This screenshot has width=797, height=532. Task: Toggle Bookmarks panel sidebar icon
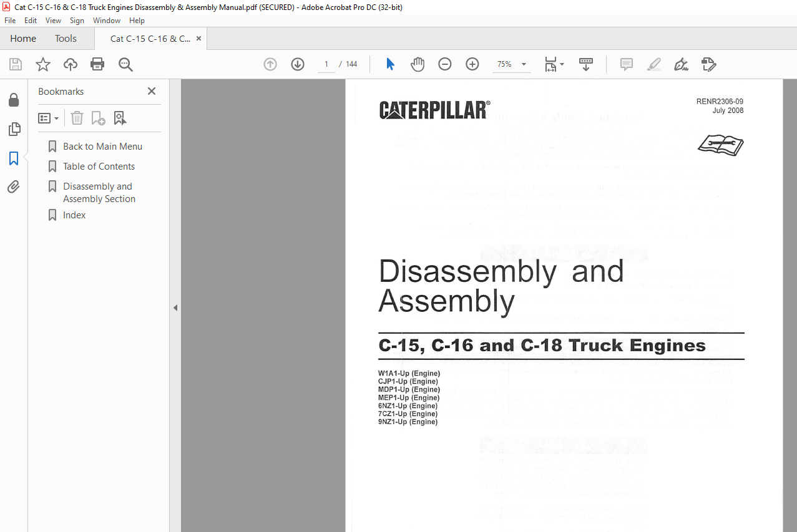14,158
